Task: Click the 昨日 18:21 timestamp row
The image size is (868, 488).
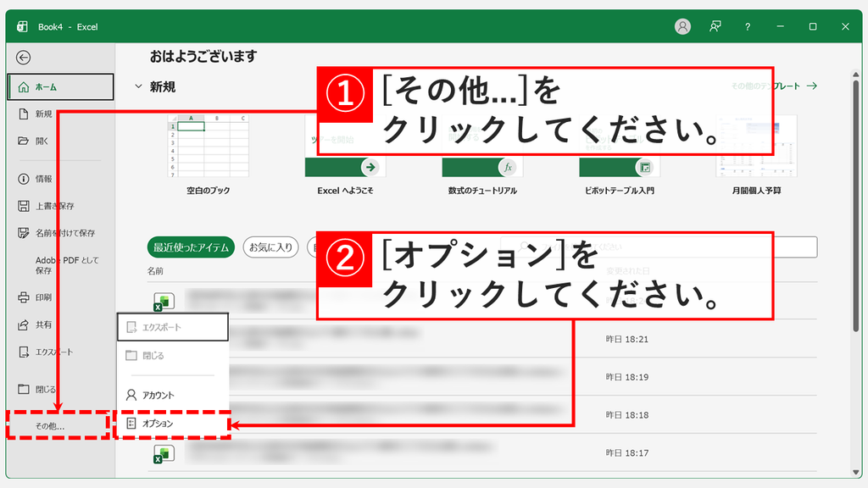Action: (x=626, y=339)
